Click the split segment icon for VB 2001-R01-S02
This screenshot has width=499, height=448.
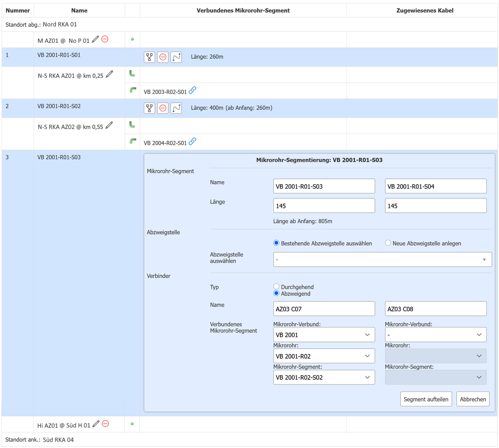tap(149, 108)
